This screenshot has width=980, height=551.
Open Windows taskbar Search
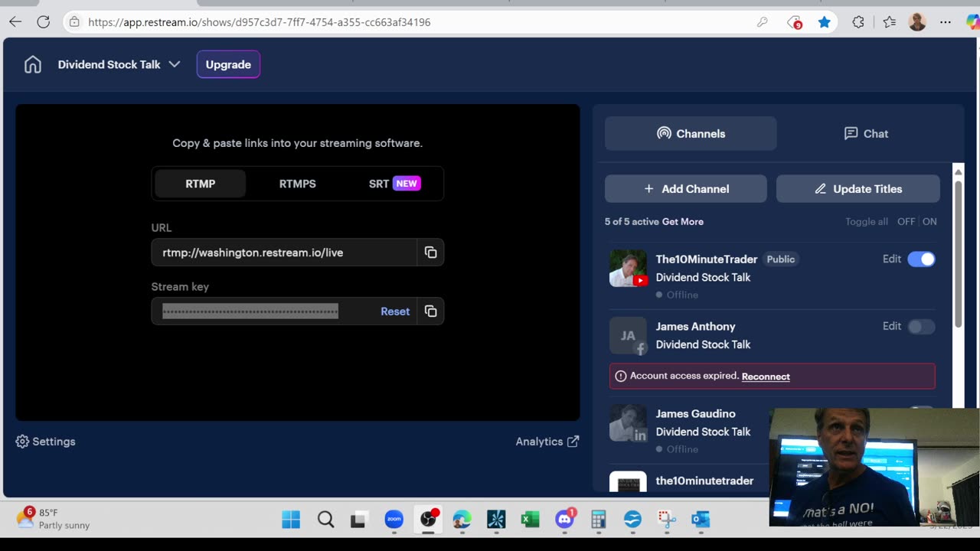click(x=325, y=520)
